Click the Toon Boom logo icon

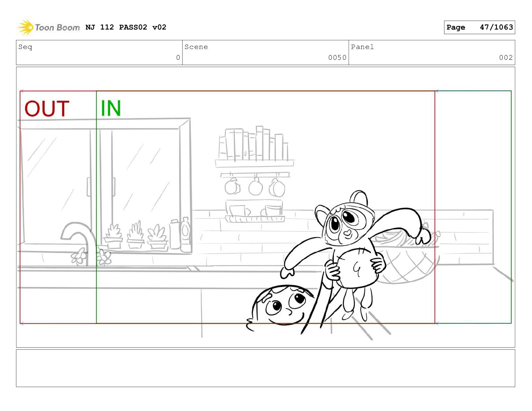[x=26, y=27]
